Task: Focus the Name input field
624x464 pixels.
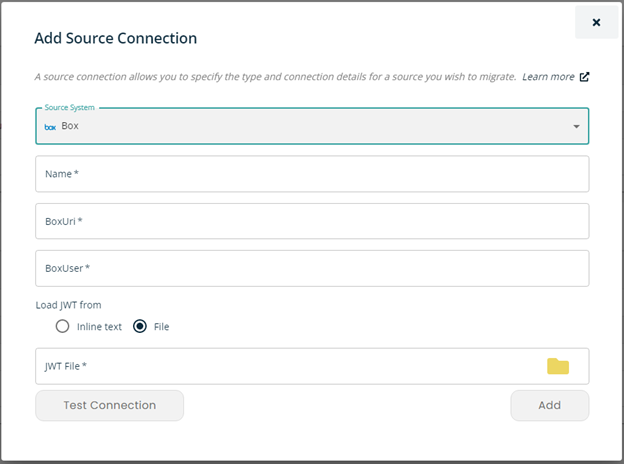Action: pos(312,174)
